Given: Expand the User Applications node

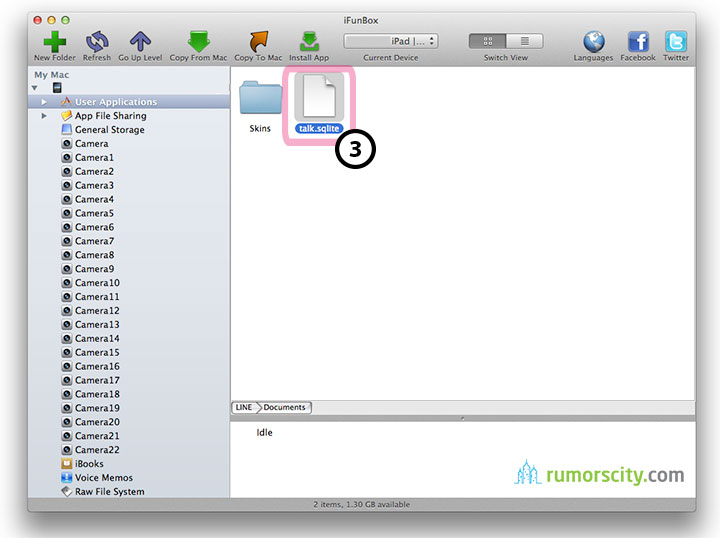Looking at the screenshot, I should [44, 102].
